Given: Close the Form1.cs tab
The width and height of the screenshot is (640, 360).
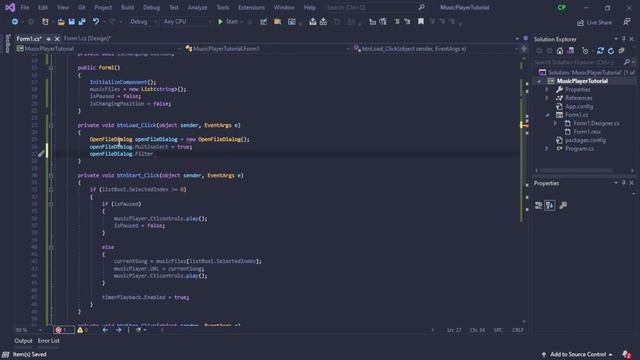Looking at the screenshot, I should coord(57,39).
